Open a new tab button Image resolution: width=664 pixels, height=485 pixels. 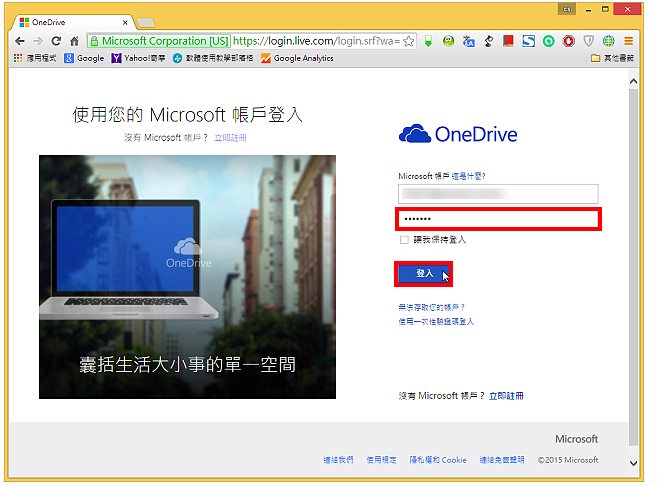tap(146, 22)
